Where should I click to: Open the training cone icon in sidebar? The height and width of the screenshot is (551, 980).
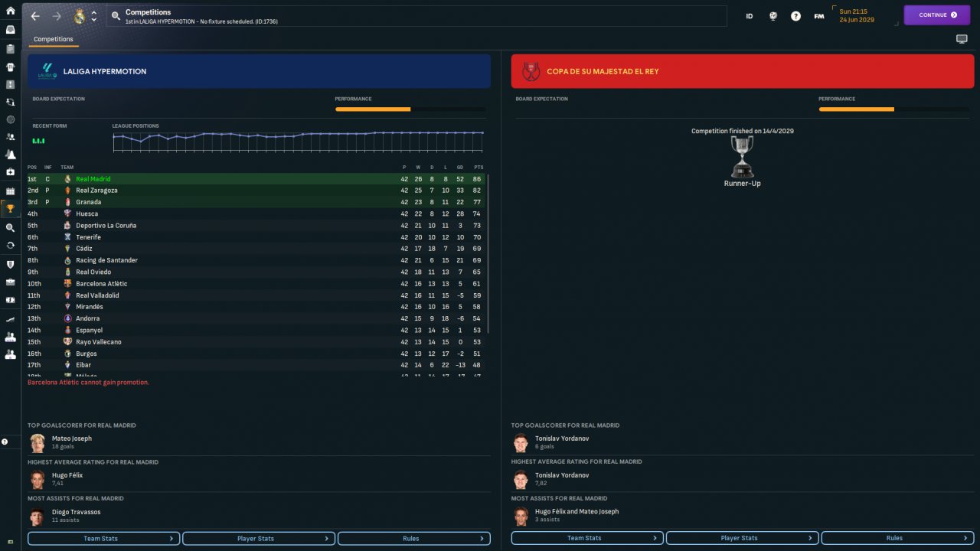[11, 155]
